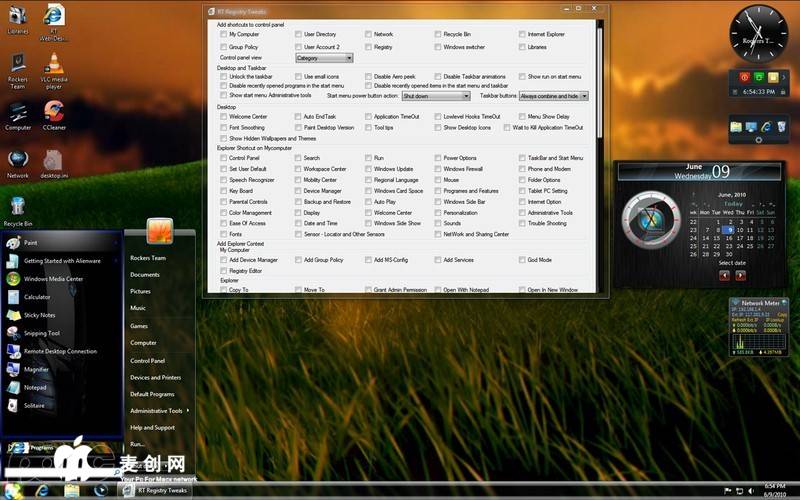
Task: Click the registry tweaks window scrollbar
Action: click(x=600, y=100)
